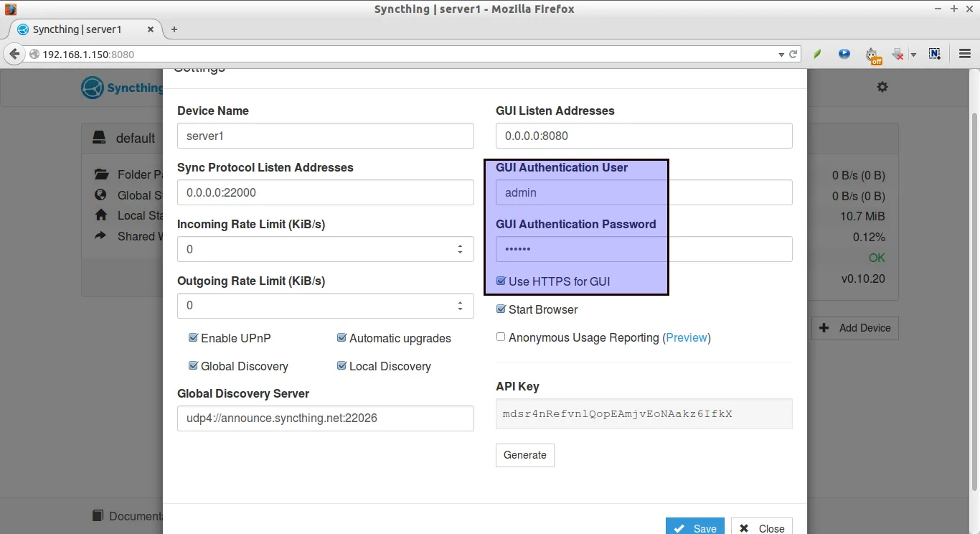Viewport: 980px width, 534px height.
Task: Click the Incoming Rate Limit spinner arrows
Action: coord(460,249)
